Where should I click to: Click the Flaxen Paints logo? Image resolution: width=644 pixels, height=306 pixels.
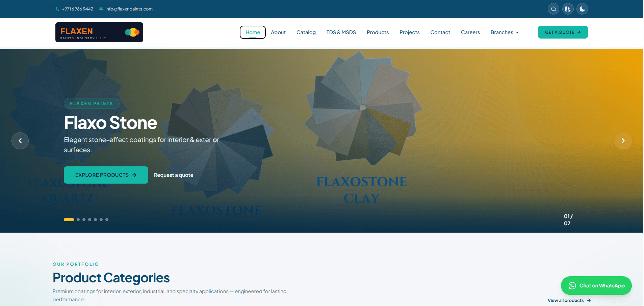tap(99, 32)
